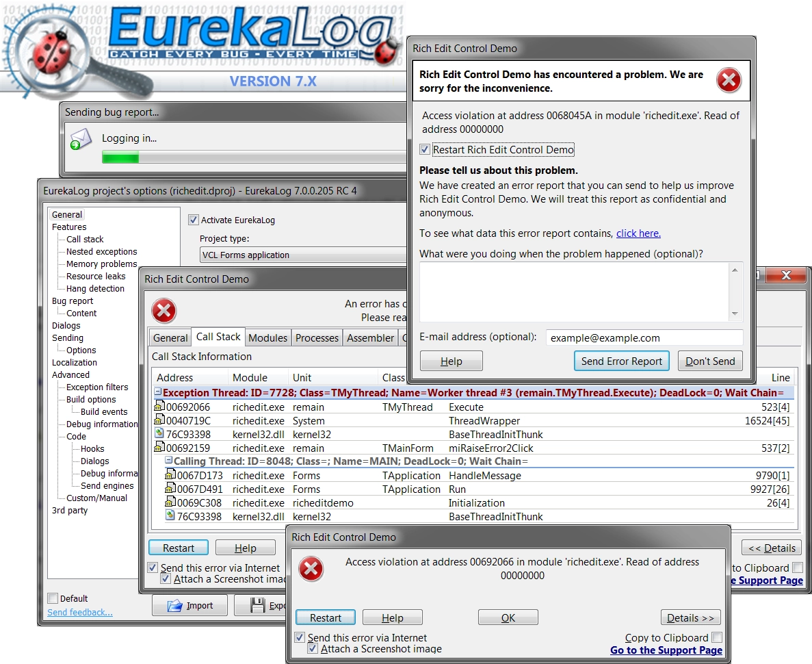Viewport: 812px width, 664px height.
Task: Select Advanced in the options tree
Action: click(70, 374)
